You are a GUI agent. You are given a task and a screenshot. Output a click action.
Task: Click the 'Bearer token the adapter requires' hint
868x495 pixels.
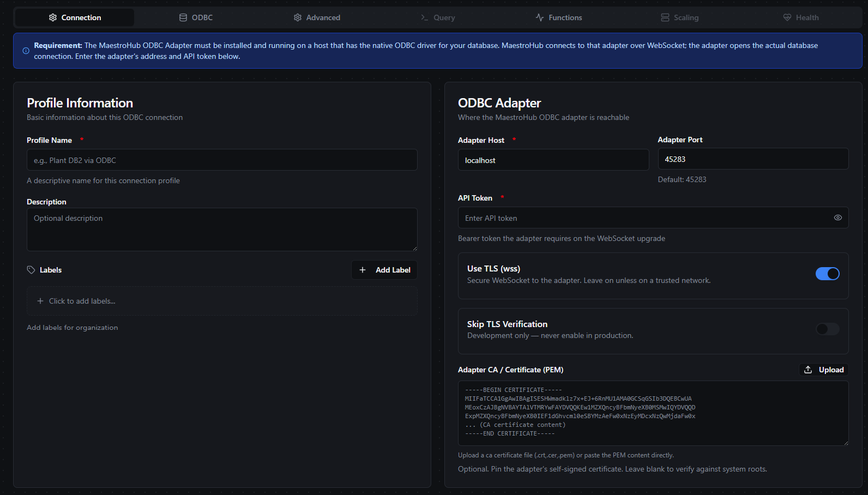click(562, 238)
